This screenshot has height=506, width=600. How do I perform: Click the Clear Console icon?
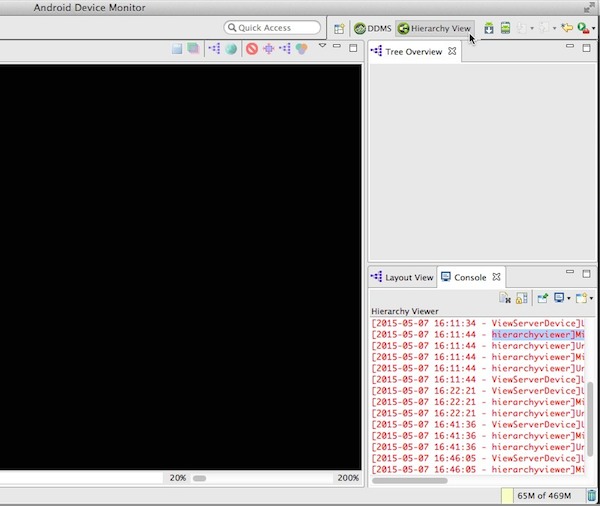pyautogui.click(x=505, y=297)
